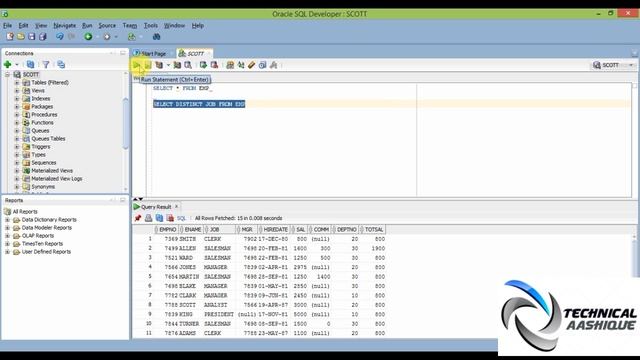Click the Delete row icon in Query Result toolbar

[x=170, y=218]
